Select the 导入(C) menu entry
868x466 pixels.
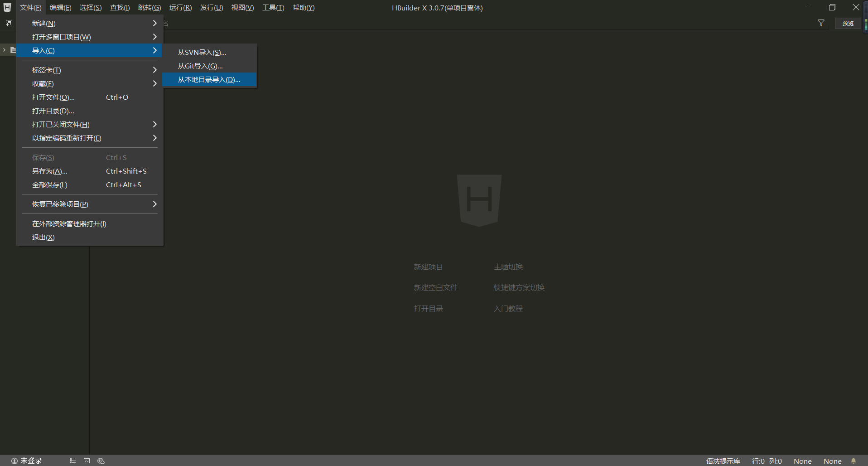(x=90, y=50)
